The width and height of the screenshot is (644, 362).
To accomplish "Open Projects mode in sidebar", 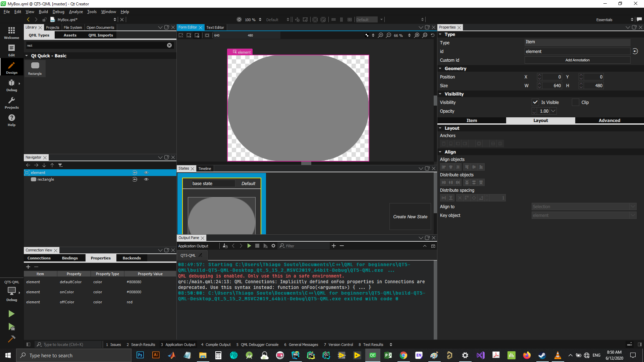I will point(11,103).
